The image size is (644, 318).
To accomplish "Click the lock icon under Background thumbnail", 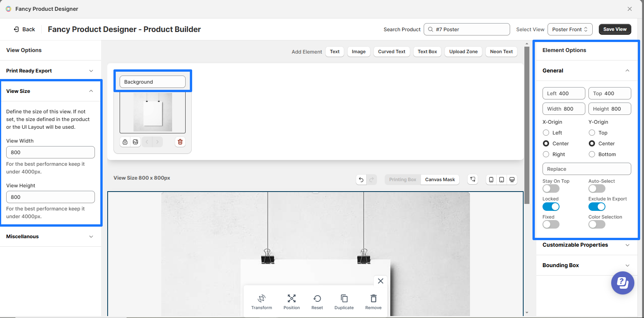I will pos(125,142).
